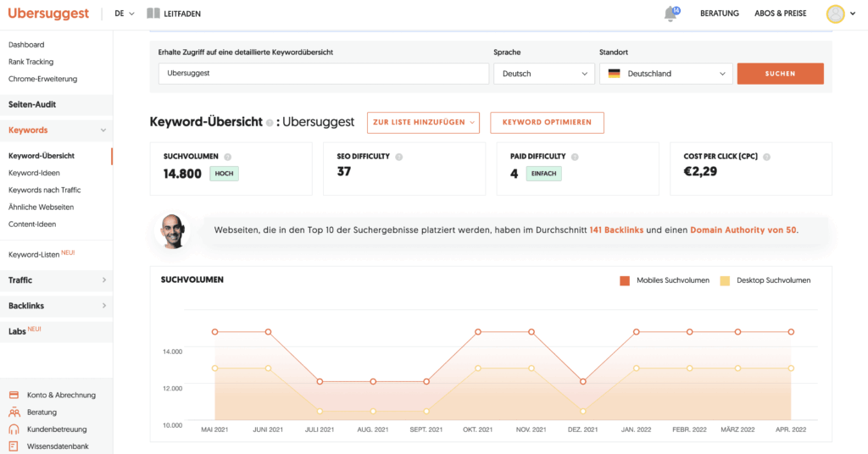
Task: Open Konto & Abrechnung link
Action: click(x=61, y=395)
